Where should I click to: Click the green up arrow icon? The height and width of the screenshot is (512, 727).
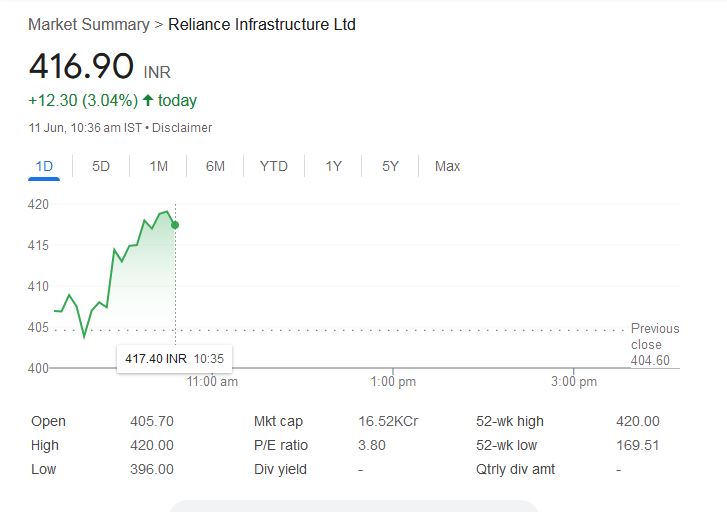[x=149, y=100]
